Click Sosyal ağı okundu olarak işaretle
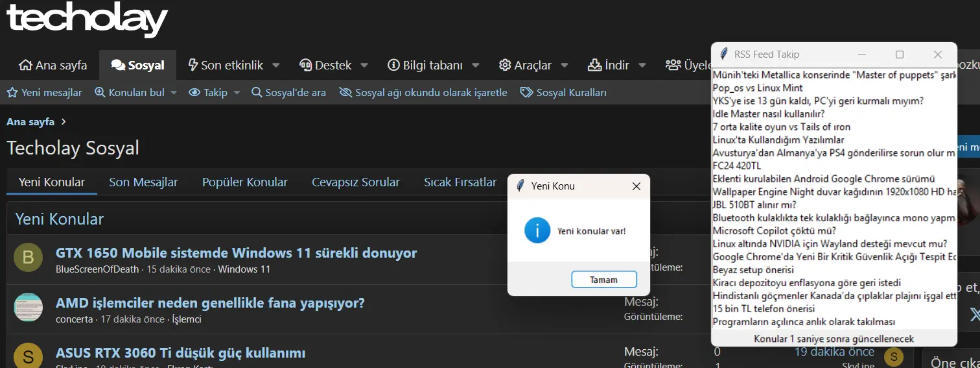 point(431,92)
